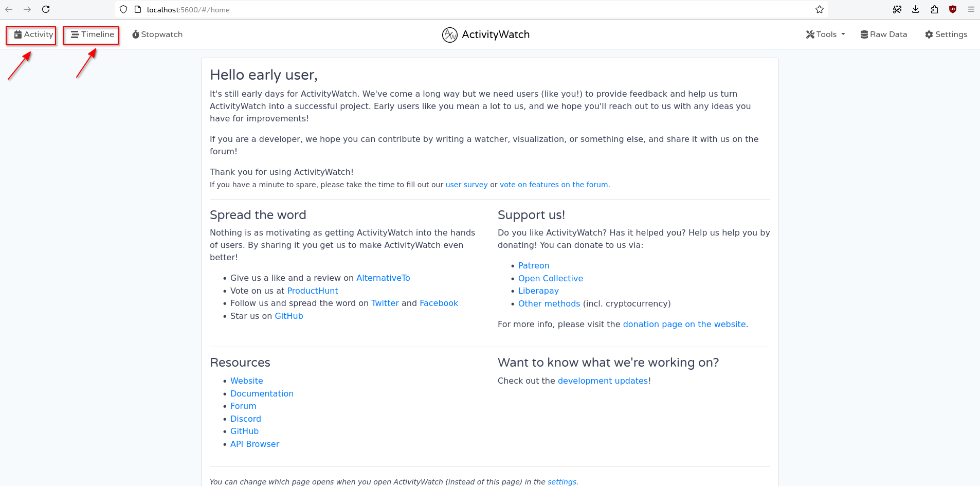Click the screenshot tool icon in browser toolbar
The height and width of the screenshot is (486, 980).
[x=897, y=9]
